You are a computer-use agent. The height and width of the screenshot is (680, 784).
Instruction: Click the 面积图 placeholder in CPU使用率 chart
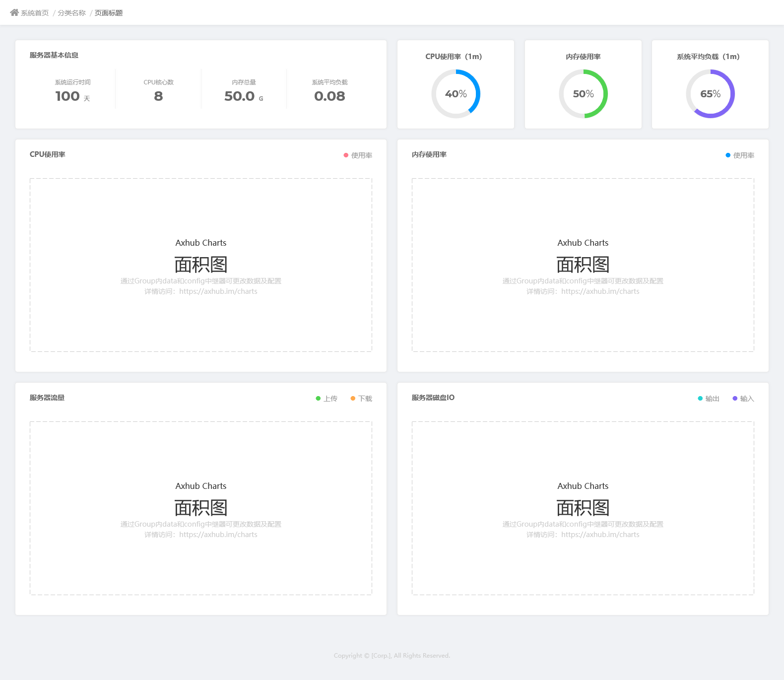(201, 265)
